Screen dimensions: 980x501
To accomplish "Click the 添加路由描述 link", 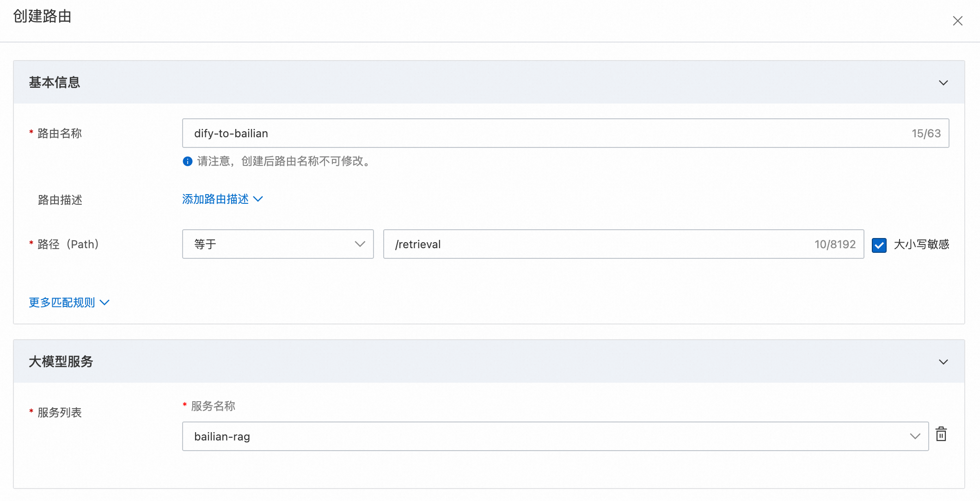I will 215,199.
